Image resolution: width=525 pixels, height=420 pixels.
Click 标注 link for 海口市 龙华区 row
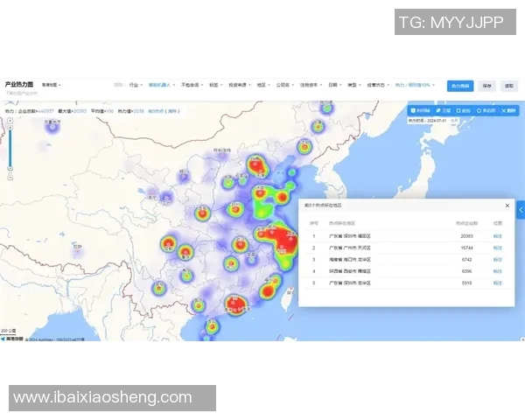coord(498,260)
